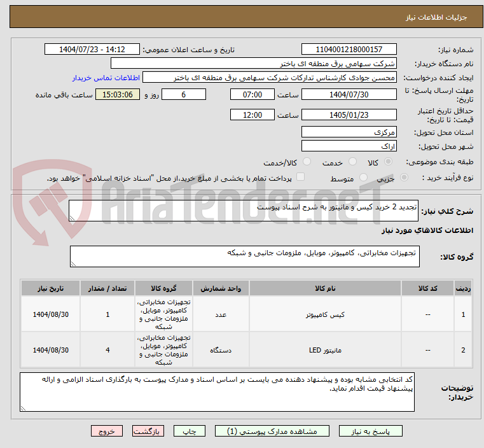
Task: Click quantity 4 in monitor row
Action: click(107, 350)
